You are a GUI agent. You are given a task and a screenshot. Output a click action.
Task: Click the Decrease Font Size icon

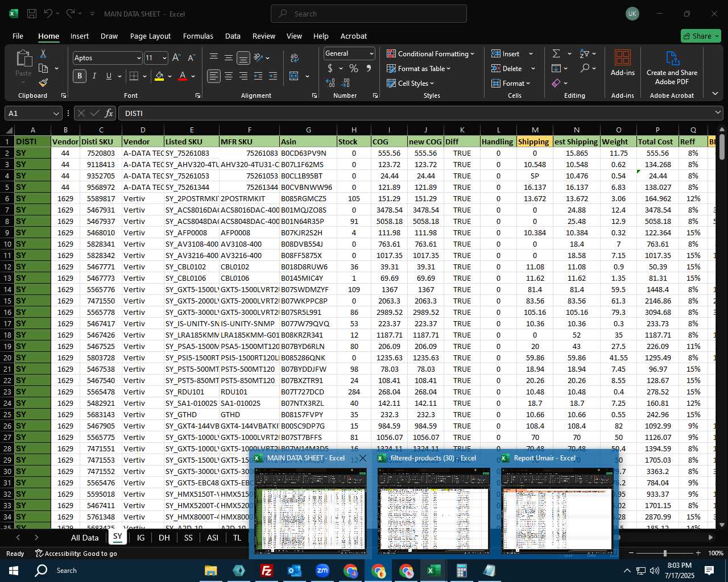pyautogui.click(x=191, y=58)
